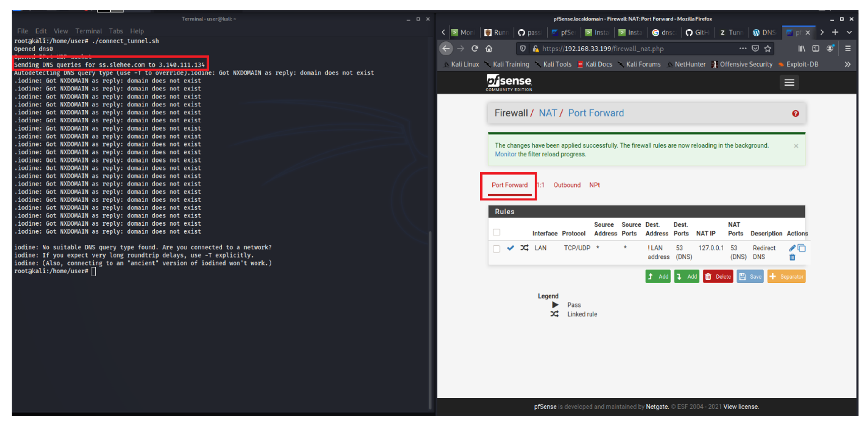Image resolution: width=868 pixels, height=427 pixels.
Task: Click the trash icon in the rule's Actions column
Action: (792, 257)
